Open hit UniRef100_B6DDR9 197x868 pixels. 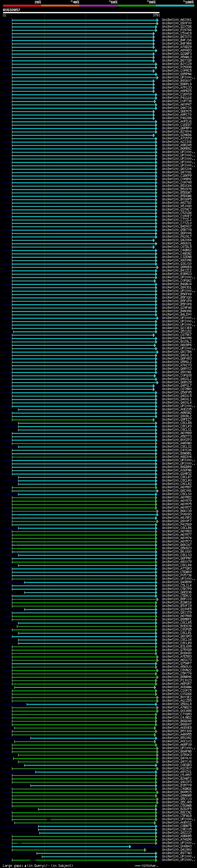click(177, 467)
